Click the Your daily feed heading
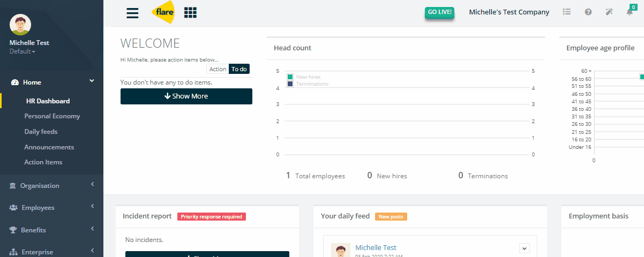644x257 pixels. 345,216
